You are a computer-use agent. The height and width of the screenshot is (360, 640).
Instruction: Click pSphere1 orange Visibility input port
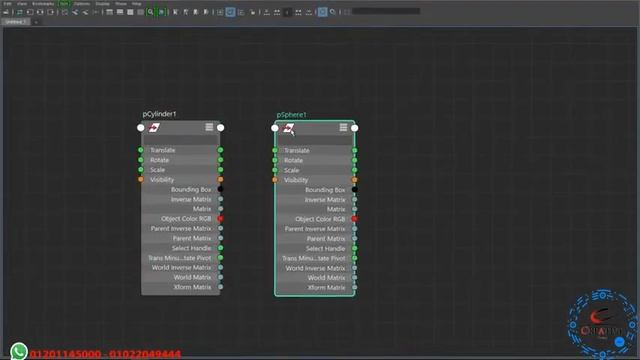(275, 180)
